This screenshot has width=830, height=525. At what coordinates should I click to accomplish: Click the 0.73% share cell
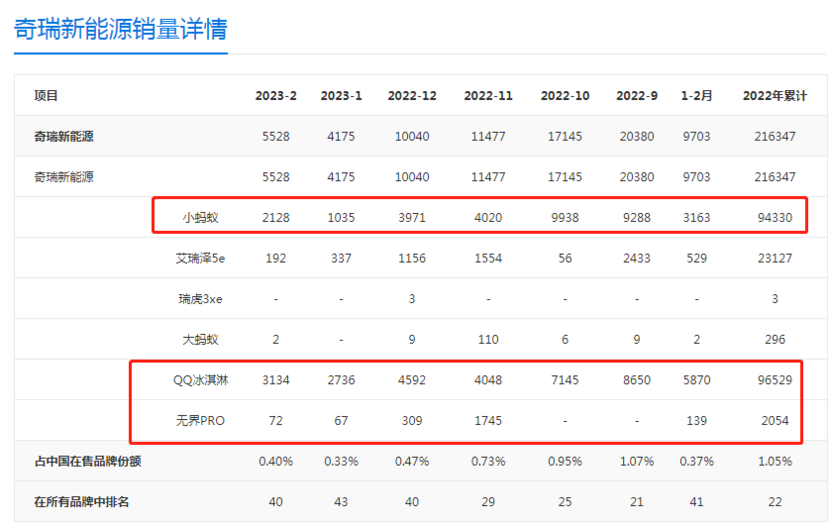[488, 461]
